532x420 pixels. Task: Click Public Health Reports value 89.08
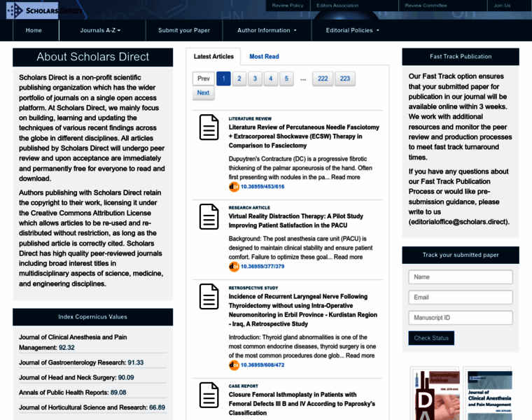pyautogui.click(x=118, y=393)
